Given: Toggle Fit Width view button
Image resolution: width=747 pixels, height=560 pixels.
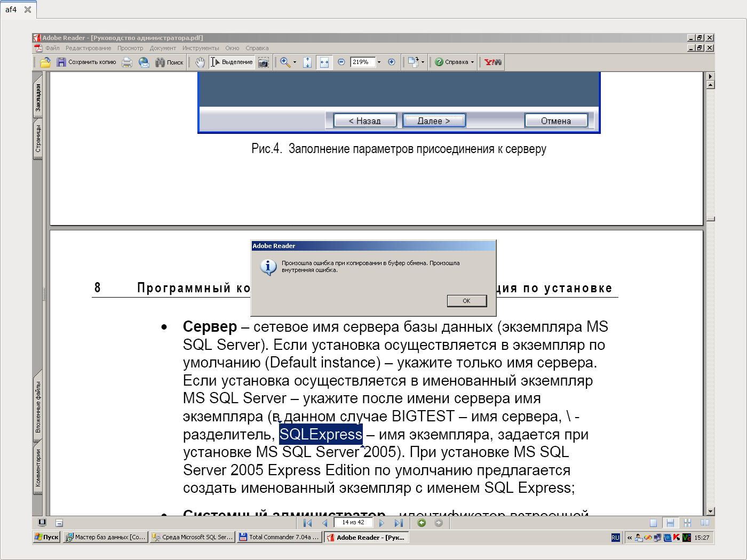Looking at the screenshot, I should (x=324, y=62).
